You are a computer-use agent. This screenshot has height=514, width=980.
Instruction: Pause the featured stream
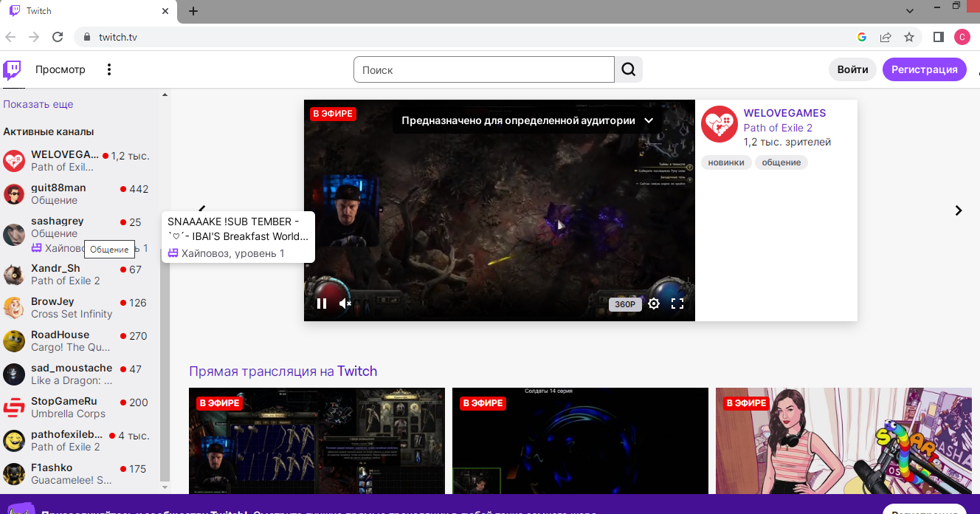point(322,304)
